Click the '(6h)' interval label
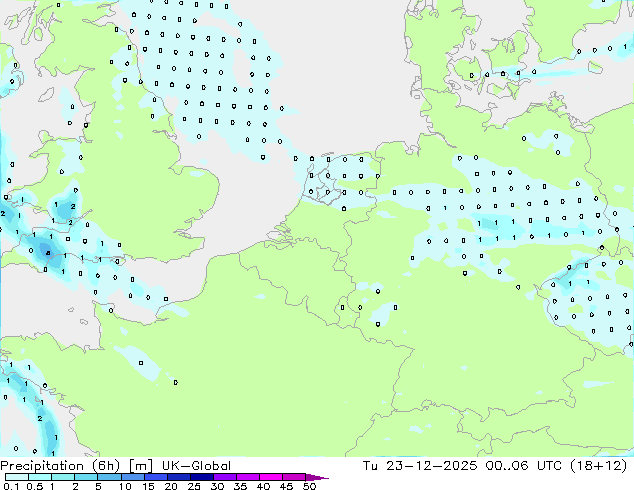This screenshot has width=634, height=490. click(x=106, y=466)
